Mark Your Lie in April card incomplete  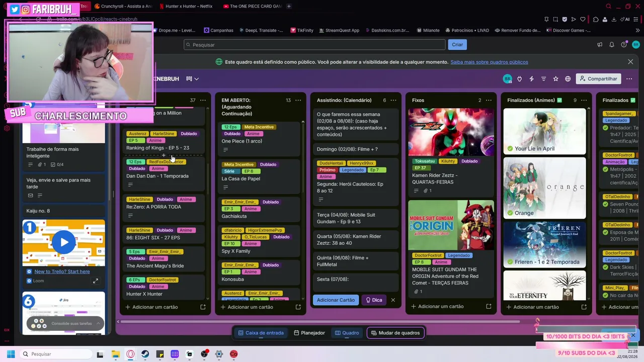(x=510, y=149)
